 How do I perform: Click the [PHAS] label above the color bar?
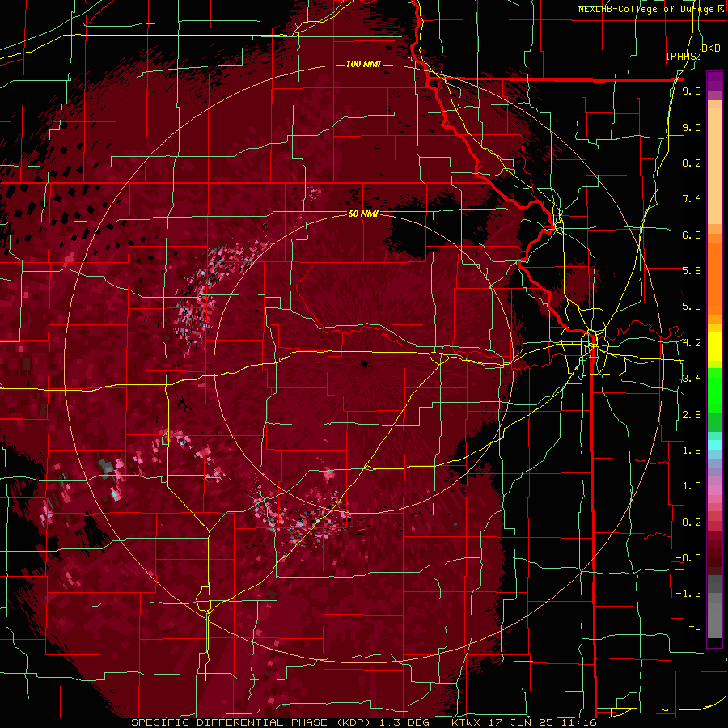pyautogui.click(x=684, y=57)
